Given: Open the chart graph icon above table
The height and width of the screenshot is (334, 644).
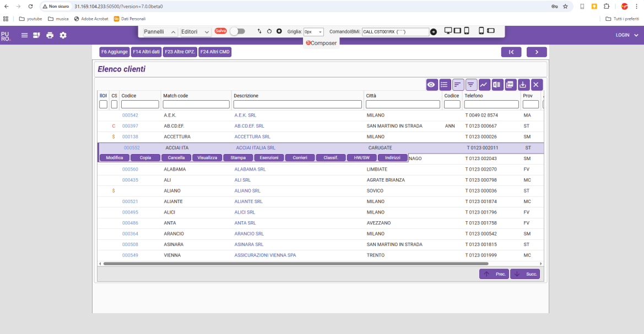Looking at the screenshot, I should 483,85.
